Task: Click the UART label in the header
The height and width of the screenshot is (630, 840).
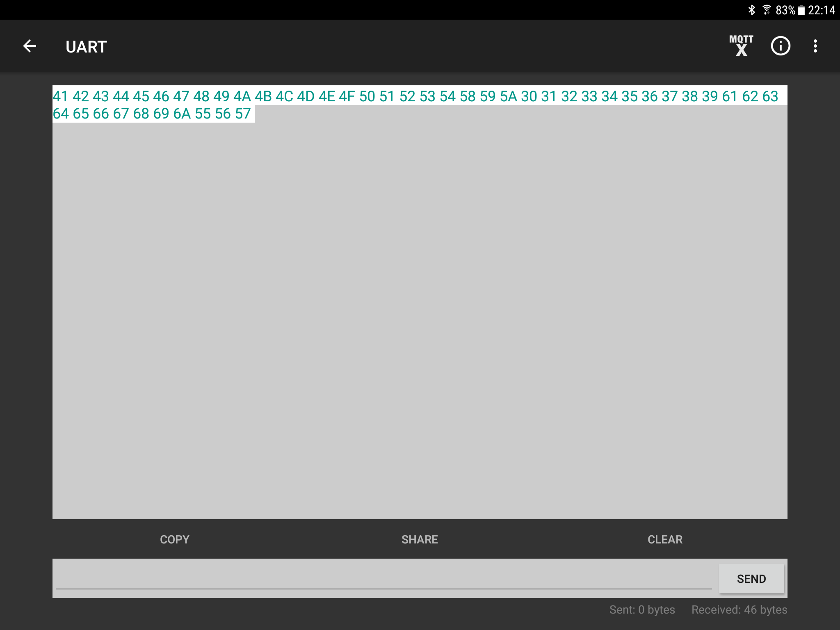Action: (87, 46)
